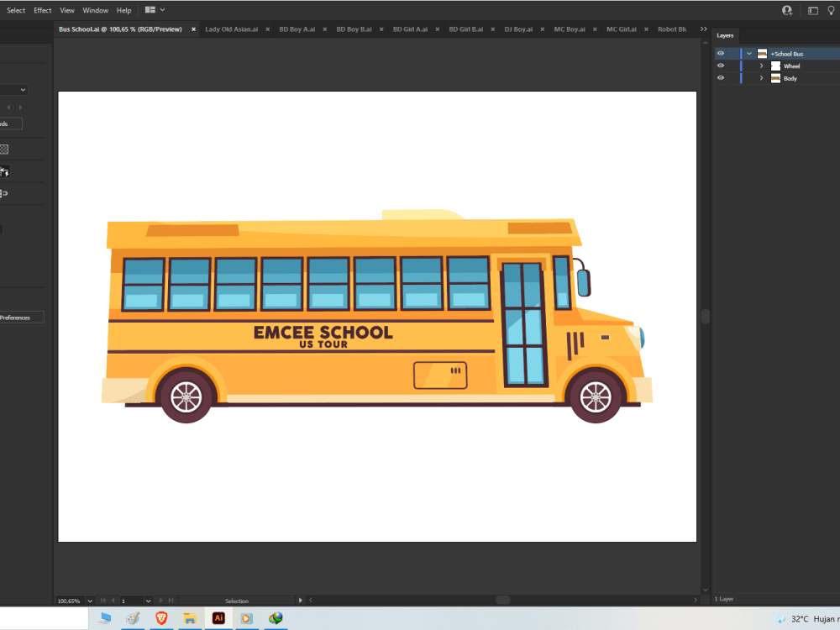Switch to the BD Girl B.ai tab
The width and height of the screenshot is (840, 630).
466,29
